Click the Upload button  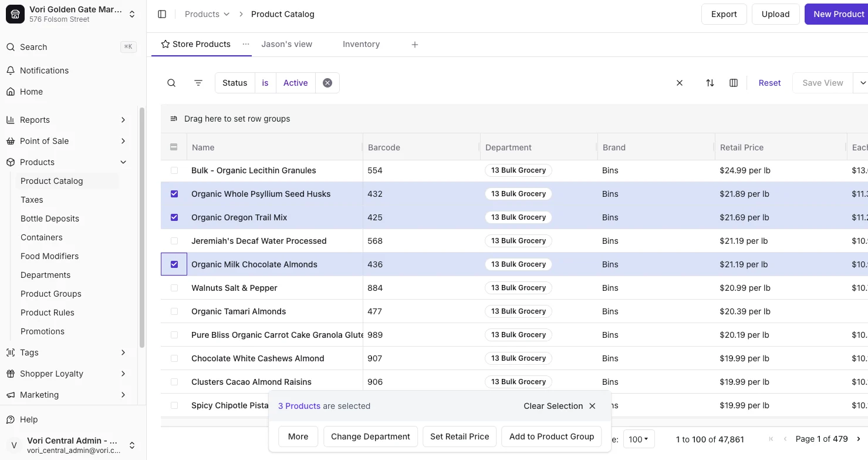pos(776,14)
